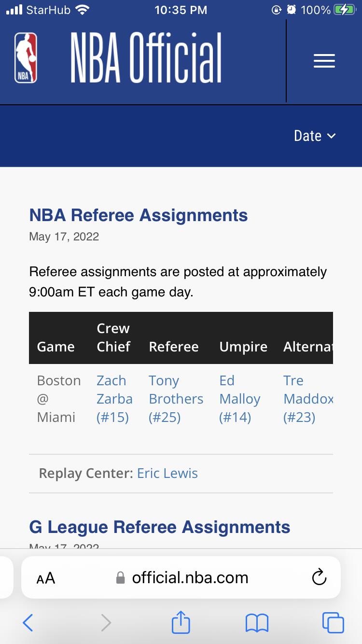Tap the NBA Official site title
This screenshot has height=644, width=362.
pos(146,58)
